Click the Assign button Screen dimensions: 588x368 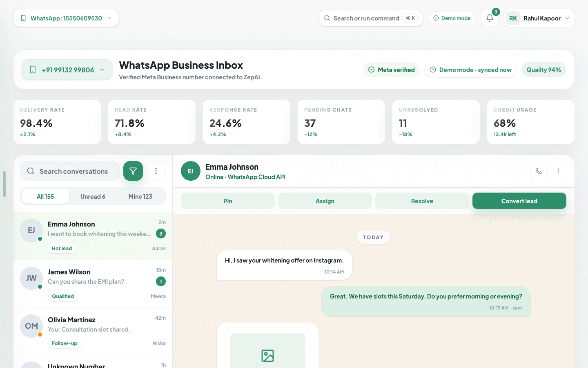[325, 201]
